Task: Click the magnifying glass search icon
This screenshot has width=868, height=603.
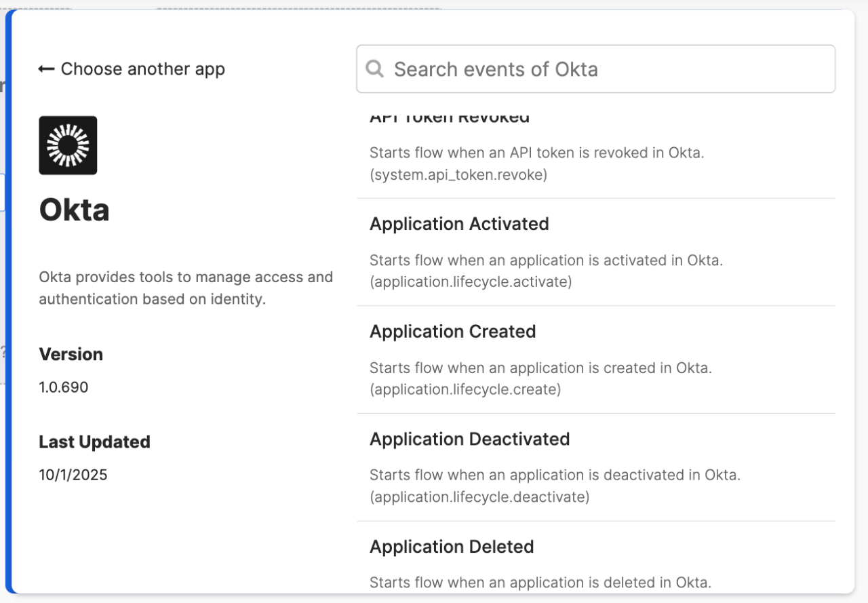Action: (374, 69)
